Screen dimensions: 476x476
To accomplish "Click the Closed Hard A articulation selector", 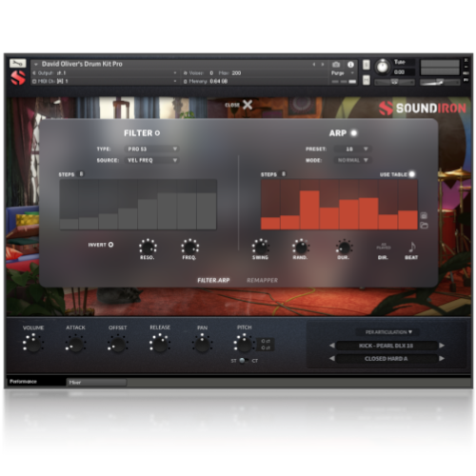I will click(x=387, y=358).
